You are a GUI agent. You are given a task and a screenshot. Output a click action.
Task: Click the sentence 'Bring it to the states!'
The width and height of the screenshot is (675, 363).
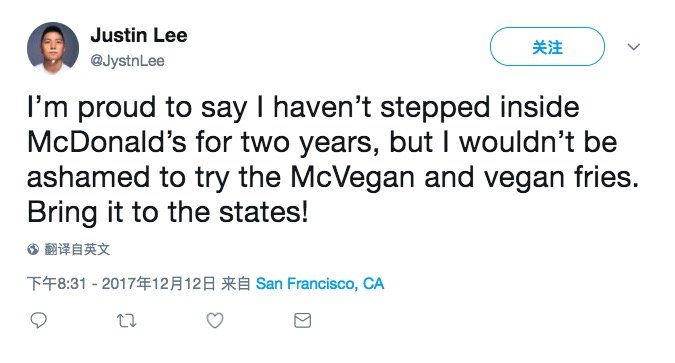pos(168,212)
